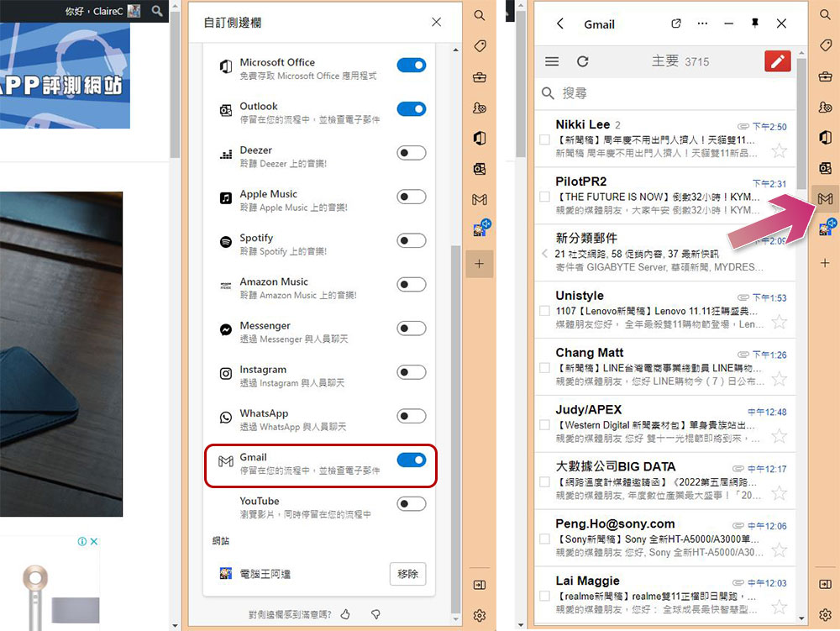Image resolution: width=840 pixels, height=631 pixels.
Task: Turn on YouTube toggle
Action: (412, 504)
